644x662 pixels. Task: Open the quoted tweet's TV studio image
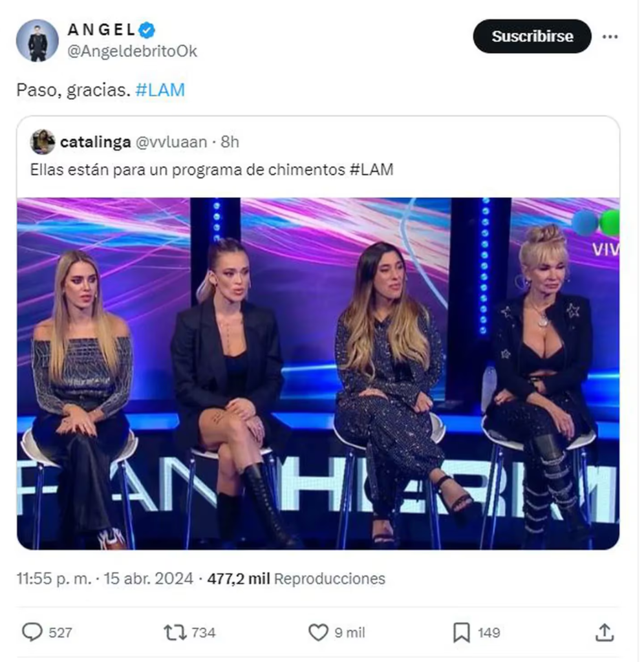click(x=318, y=374)
